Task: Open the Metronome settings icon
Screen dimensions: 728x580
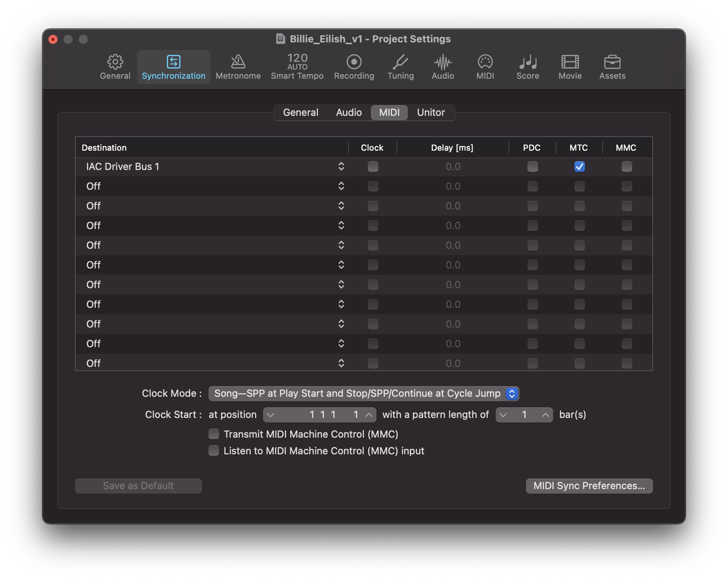Action: (x=238, y=67)
